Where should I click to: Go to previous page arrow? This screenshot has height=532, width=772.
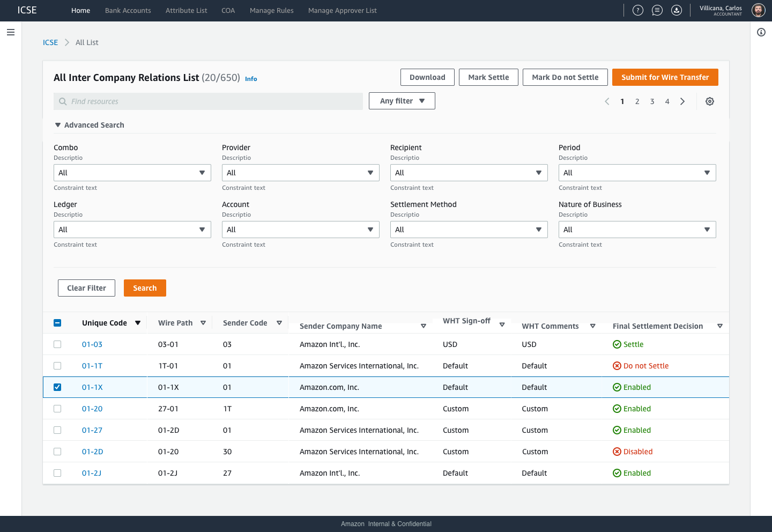[x=607, y=101]
